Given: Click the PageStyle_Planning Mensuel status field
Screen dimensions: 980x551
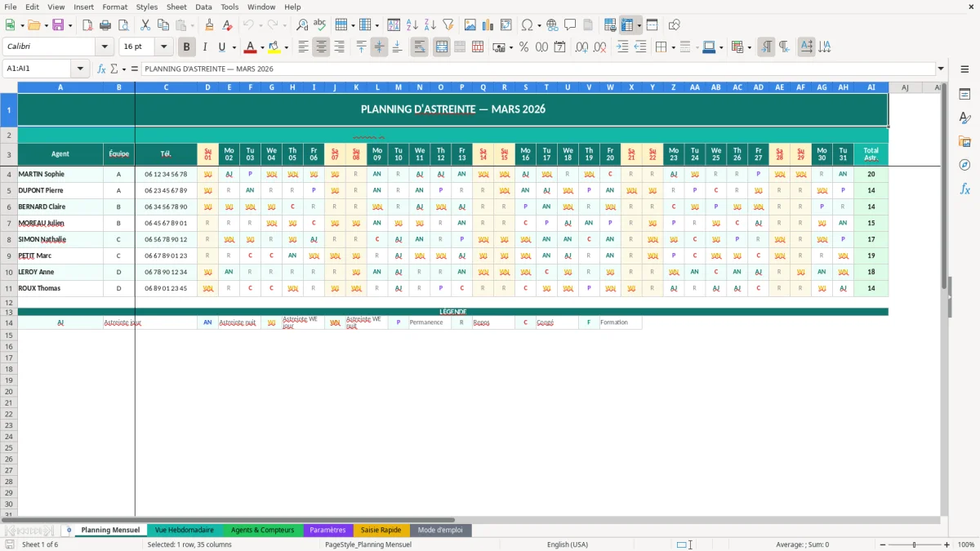Looking at the screenshot, I should tap(368, 544).
